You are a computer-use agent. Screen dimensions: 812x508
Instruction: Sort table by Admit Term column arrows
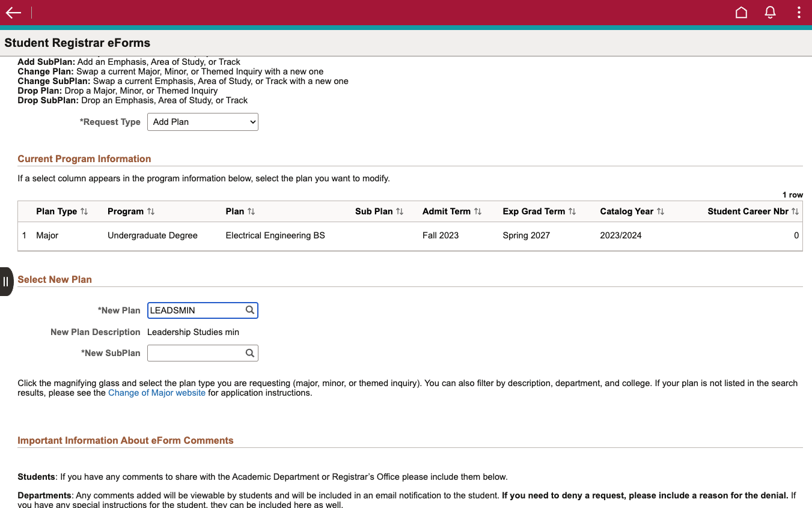[x=478, y=211]
